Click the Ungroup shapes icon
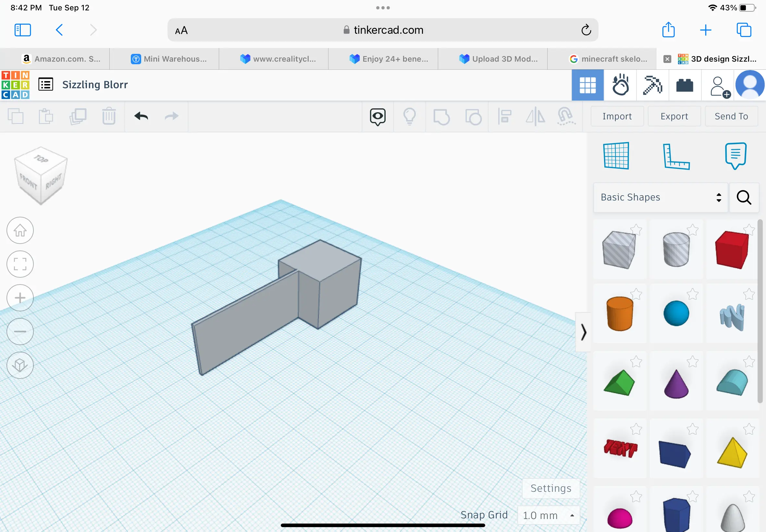This screenshot has height=532, width=766. (x=474, y=117)
